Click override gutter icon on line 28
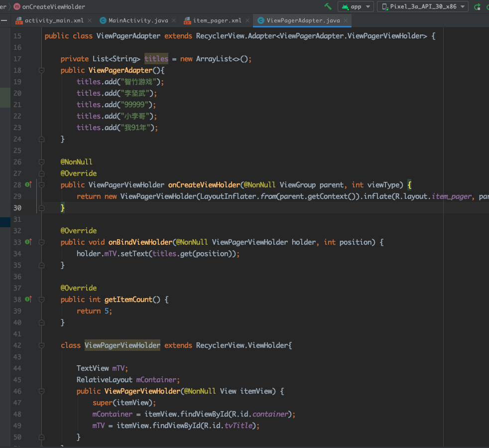Image resolution: width=489 pixels, height=448 pixels. click(x=28, y=185)
